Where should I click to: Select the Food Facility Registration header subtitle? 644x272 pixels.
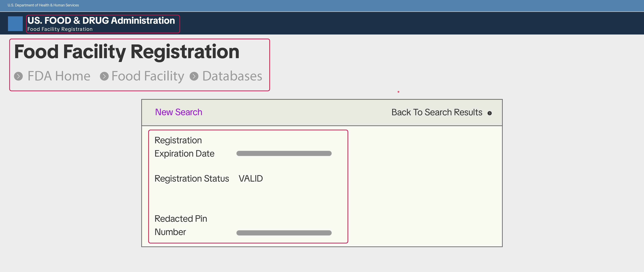(x=60, y=29)
